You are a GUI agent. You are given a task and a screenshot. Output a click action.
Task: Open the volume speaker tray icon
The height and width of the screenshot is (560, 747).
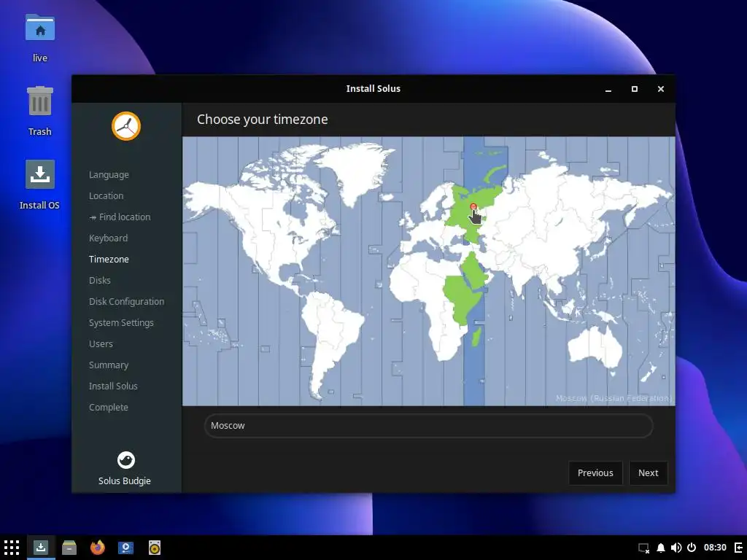coord(676,548)
